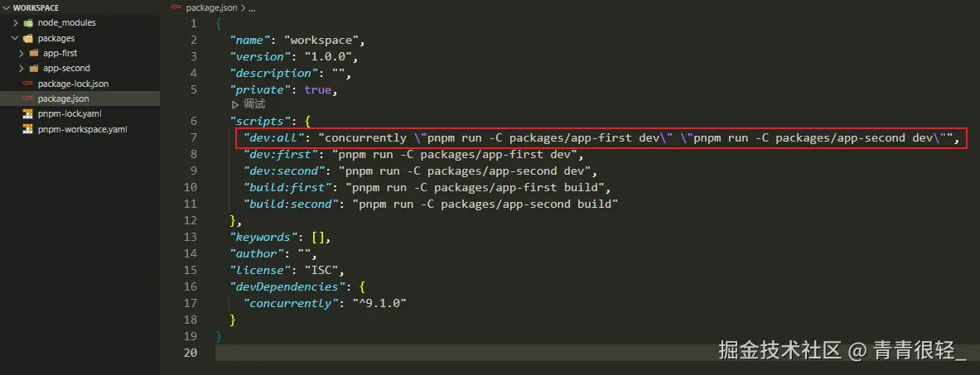Collapse the packages folder chevron
The width and height of the screenshot is (980, 375).
tap(16, 38)
